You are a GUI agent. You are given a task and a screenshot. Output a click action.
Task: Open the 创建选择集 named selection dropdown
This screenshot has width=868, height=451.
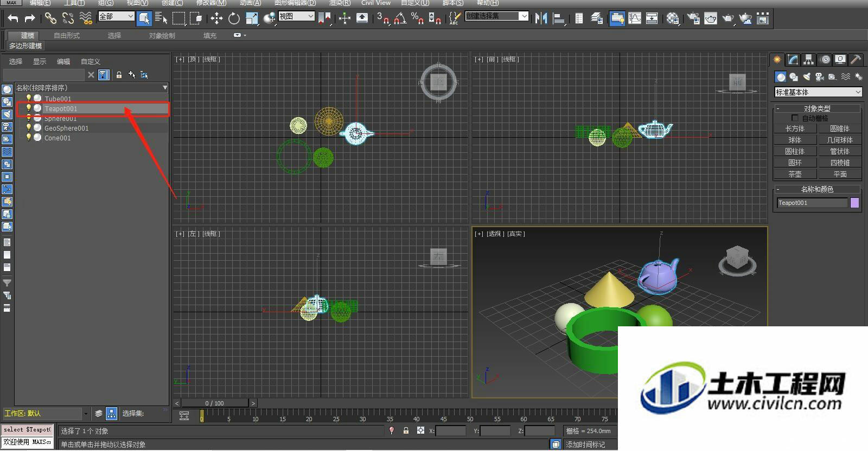coord(497,16)
